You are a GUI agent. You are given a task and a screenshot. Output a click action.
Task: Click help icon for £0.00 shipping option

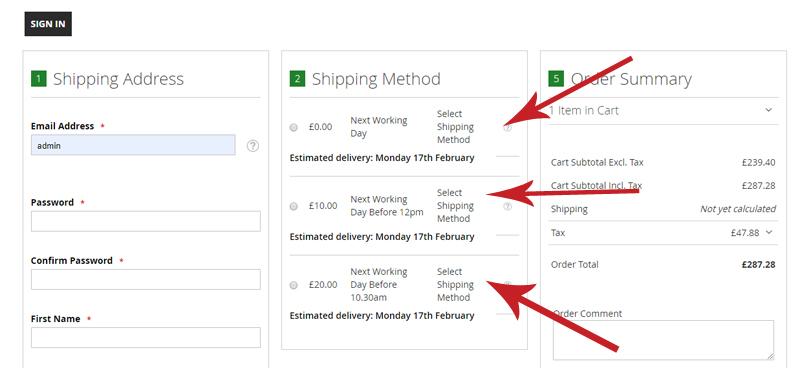[x=507, y=128]
